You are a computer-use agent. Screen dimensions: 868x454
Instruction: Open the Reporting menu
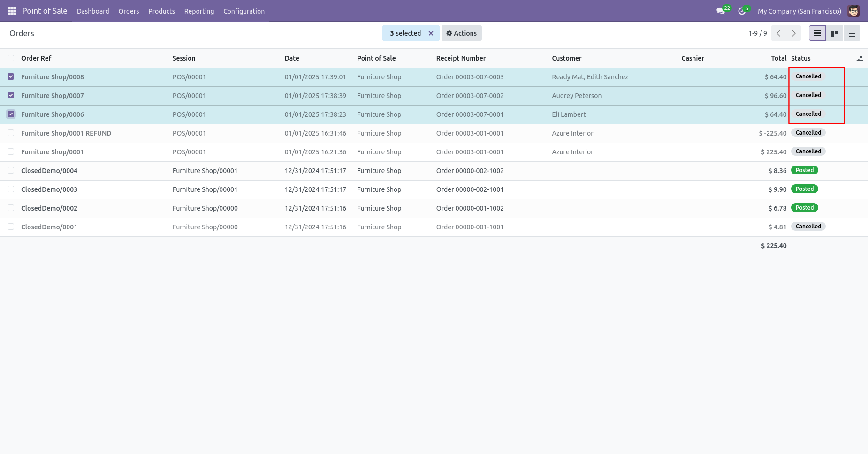point(199,11)
